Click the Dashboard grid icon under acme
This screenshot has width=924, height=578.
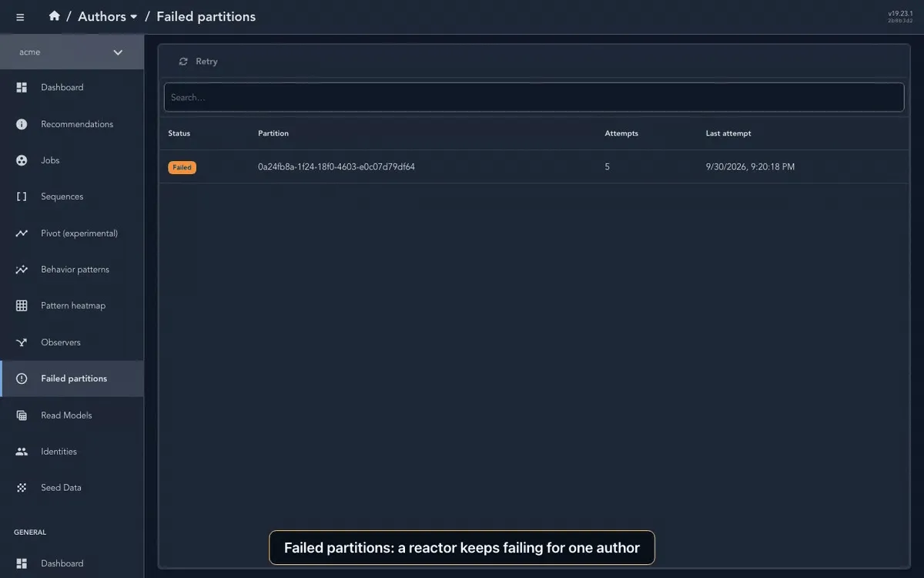22,88
